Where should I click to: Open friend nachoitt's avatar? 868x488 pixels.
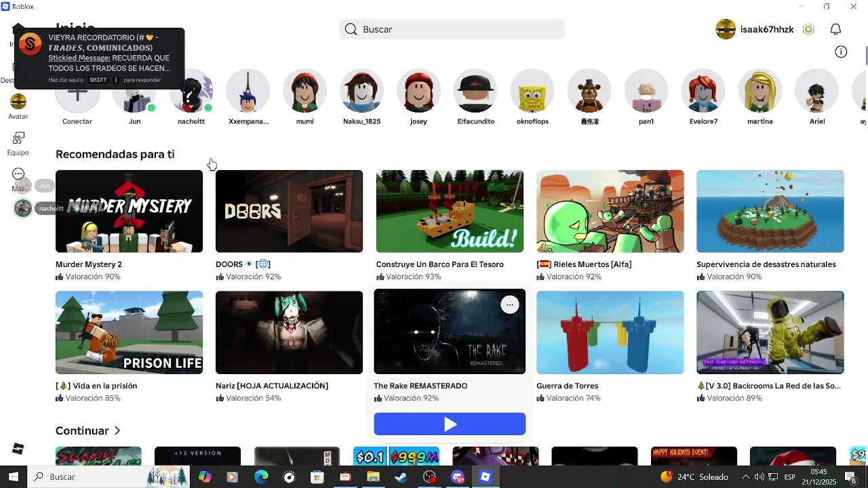(x=191, y=91)
